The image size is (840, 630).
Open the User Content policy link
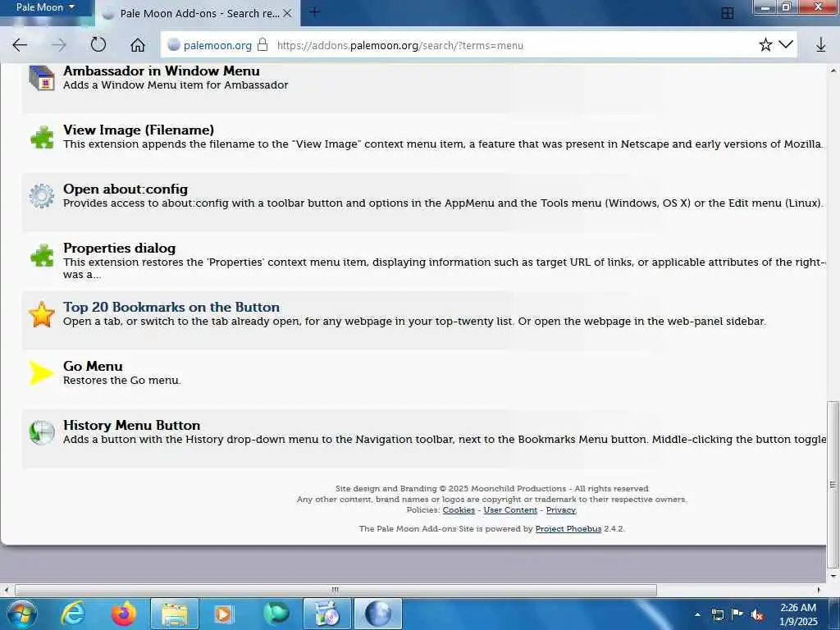pos(510,510)
